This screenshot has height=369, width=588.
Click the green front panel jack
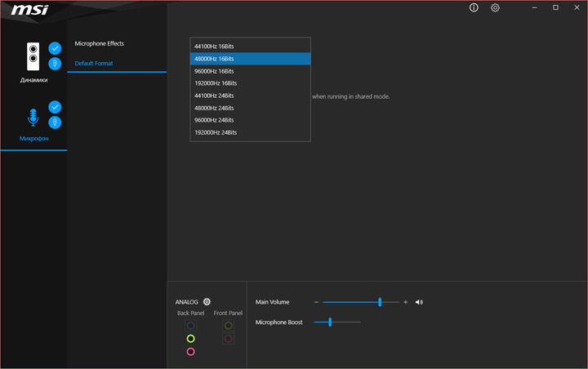(228, 326)
